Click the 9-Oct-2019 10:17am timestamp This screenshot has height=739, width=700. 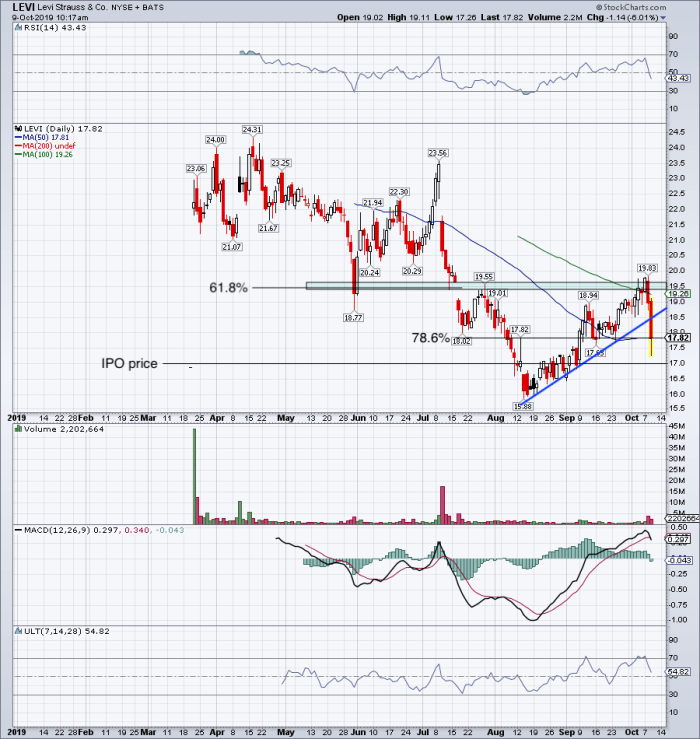50,18
